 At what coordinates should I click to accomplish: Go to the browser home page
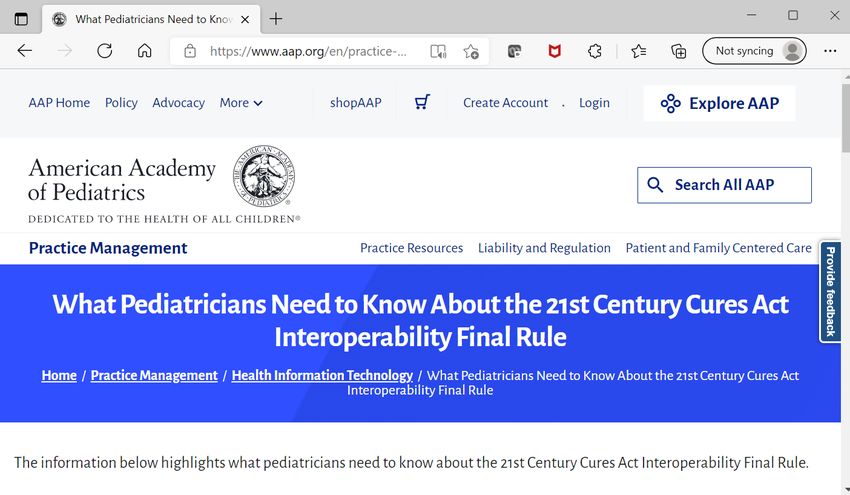tap(144, 51)
